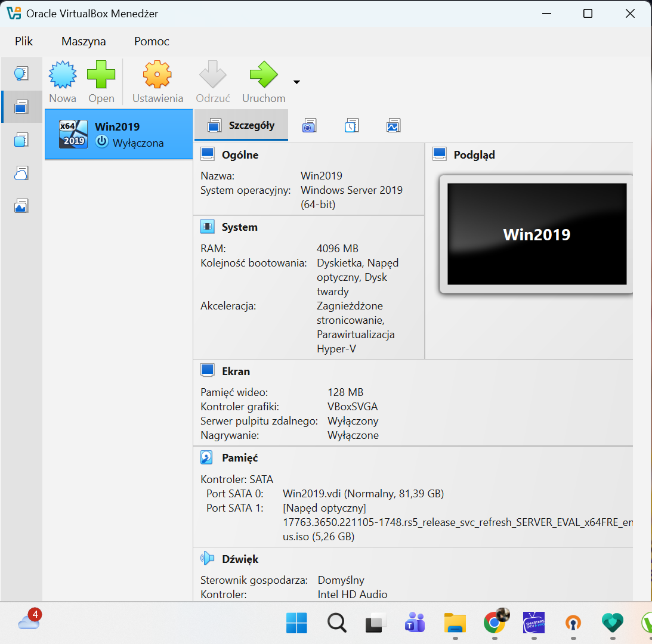Click the Win2019 preview screen thumbnail

[x=535, y=234]
